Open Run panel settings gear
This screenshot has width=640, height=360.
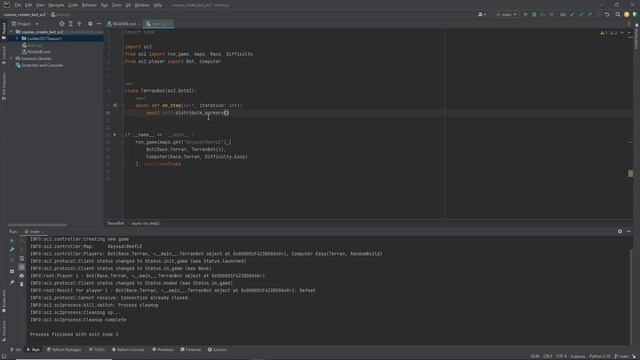click(x=620, y=231)
